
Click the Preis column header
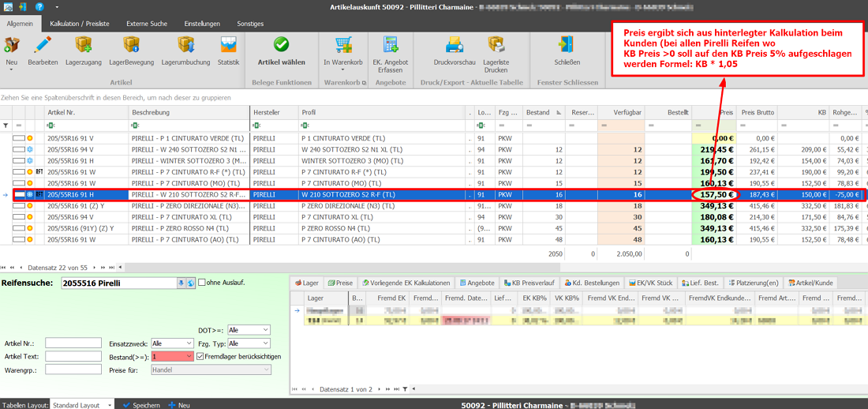click(714, 112)
